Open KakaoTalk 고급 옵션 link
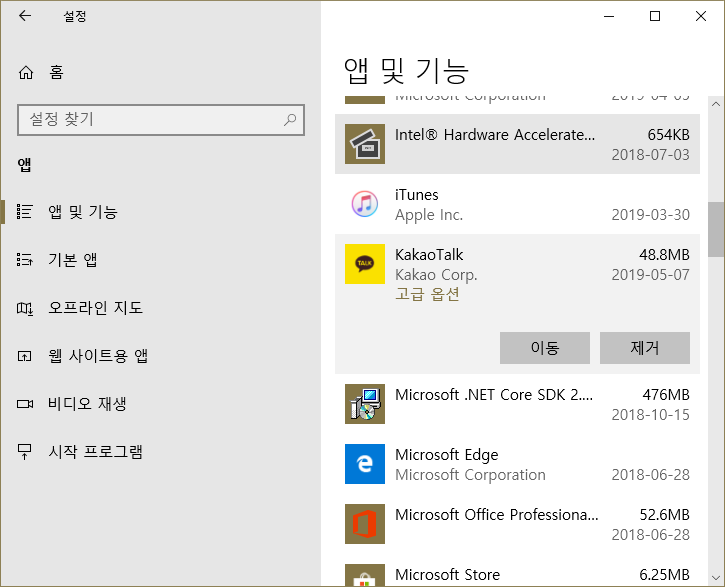 (x=427, y=294)
